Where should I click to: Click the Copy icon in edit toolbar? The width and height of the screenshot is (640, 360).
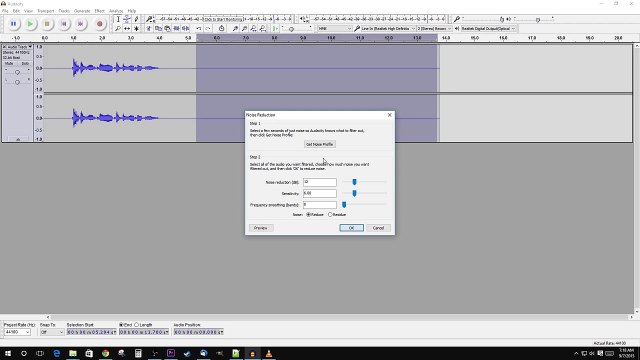click(x=158, y=29)
